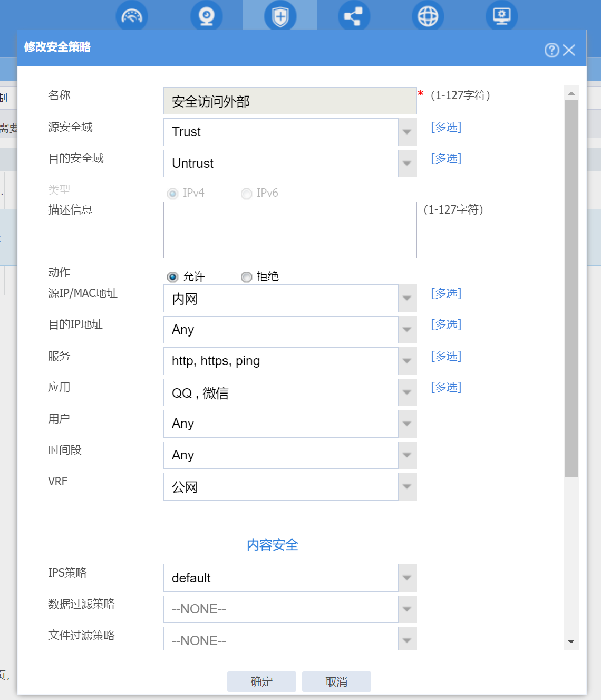Image resolution: width=601 pixels, height=700 pixels.
Task: Click the Untrust value in 目的安全域 field
Action: click(192, 164)
